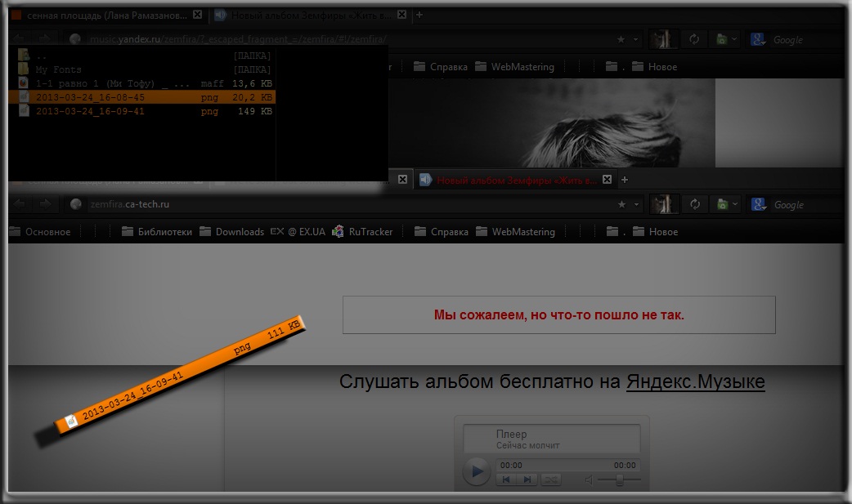Screen dimensions: 852x504
Task: Open the '.' bookmarks folder in upper window
Action: tap(615, 67)
